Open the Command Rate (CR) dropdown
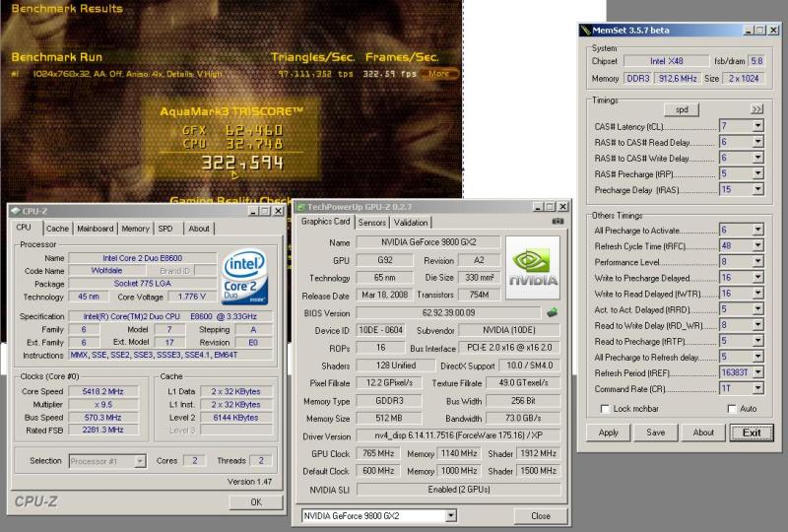 757,388
